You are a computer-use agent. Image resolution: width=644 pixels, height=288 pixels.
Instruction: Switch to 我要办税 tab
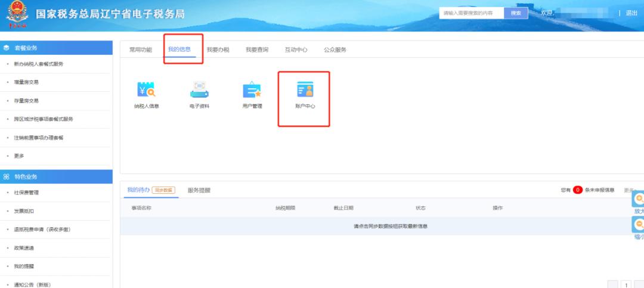(x=218, y=49)
